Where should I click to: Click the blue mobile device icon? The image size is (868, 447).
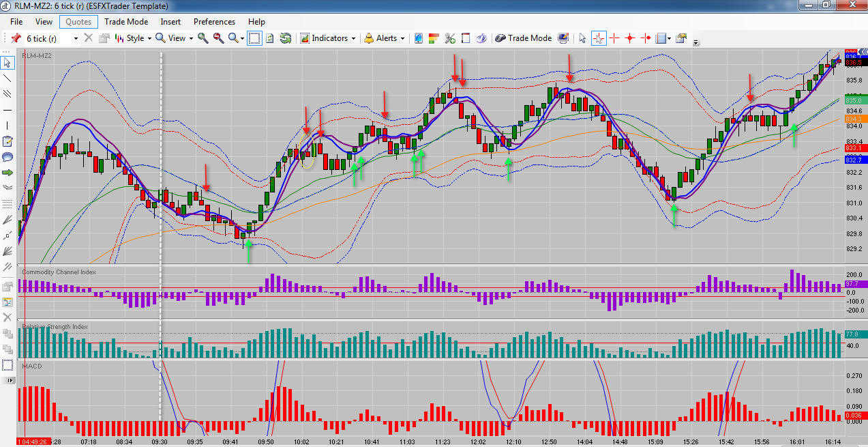(x=419, y=38)
